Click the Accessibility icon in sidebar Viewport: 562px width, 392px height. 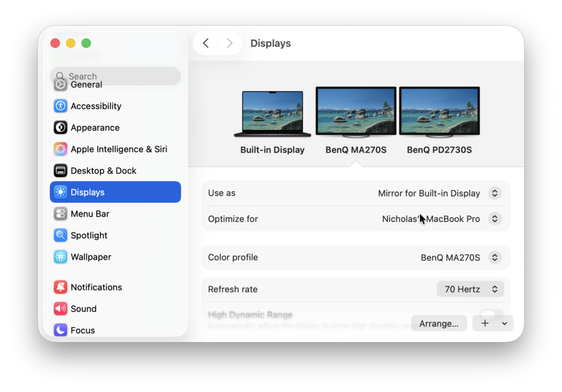pyautogui.click(x=60, y=106)
